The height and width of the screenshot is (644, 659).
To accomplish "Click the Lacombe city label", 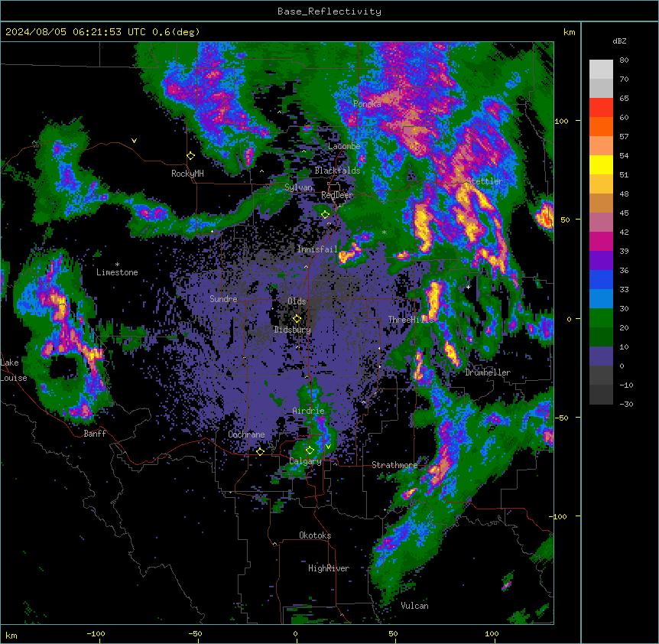I will point(344,146).
